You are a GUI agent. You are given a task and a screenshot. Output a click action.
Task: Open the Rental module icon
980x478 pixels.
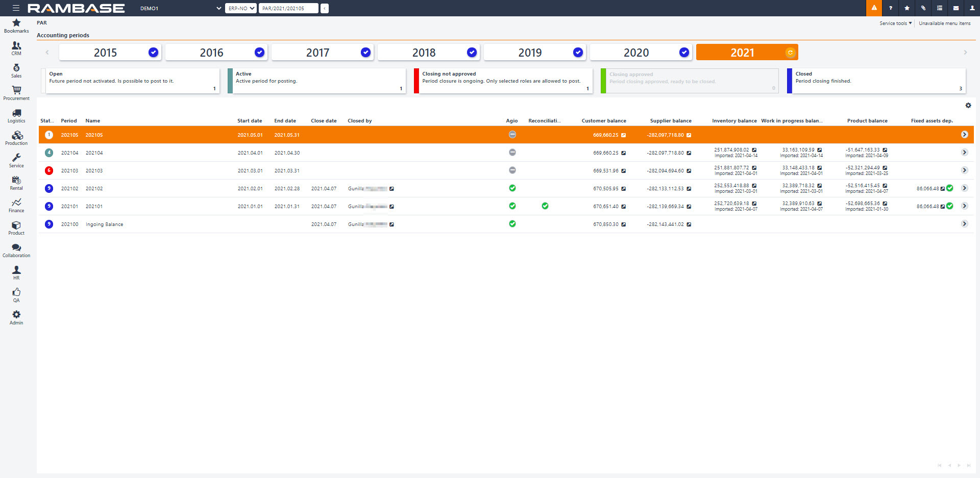[16, 183]
